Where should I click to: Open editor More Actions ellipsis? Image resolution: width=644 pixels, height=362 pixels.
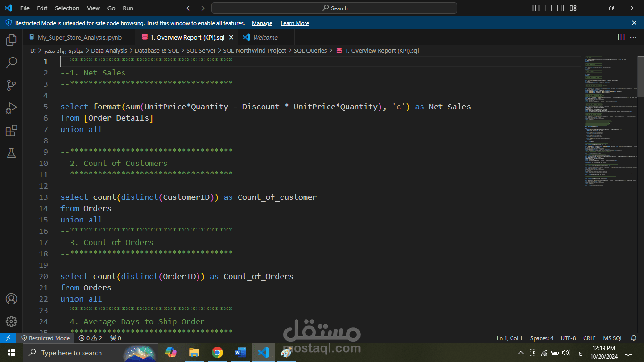(x=634, y=37)
